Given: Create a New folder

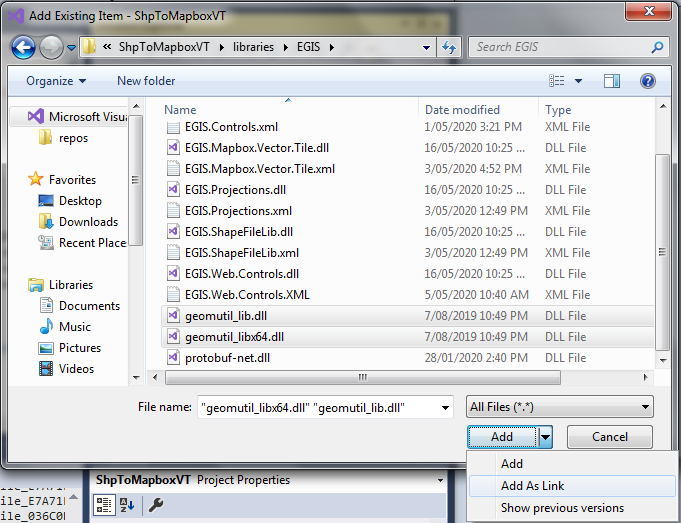Looking at the screenshot, I should click(x=146, y=81).
